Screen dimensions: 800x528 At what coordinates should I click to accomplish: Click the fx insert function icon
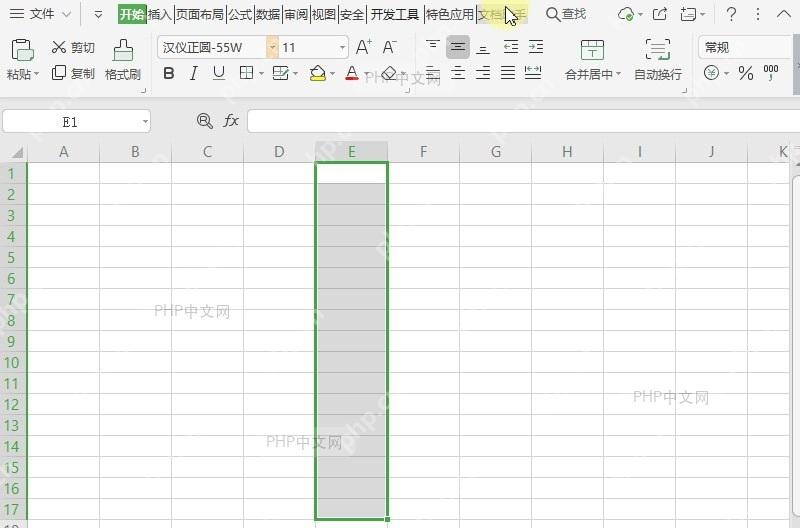(x=231, y=121)
